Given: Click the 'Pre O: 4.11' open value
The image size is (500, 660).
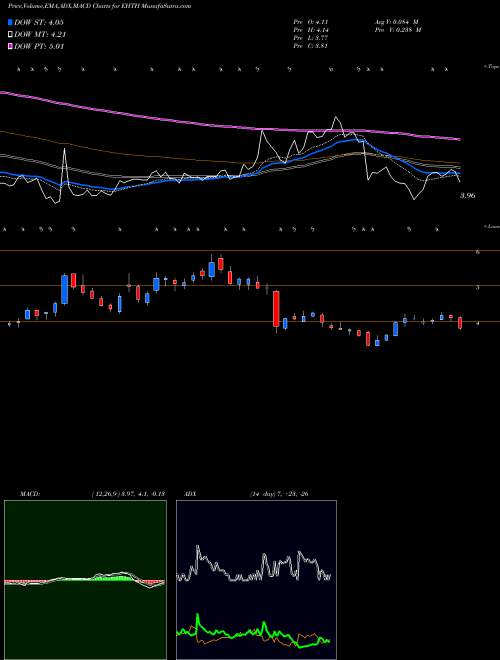Looking at the screenshot, I should [x=311, y=21].
